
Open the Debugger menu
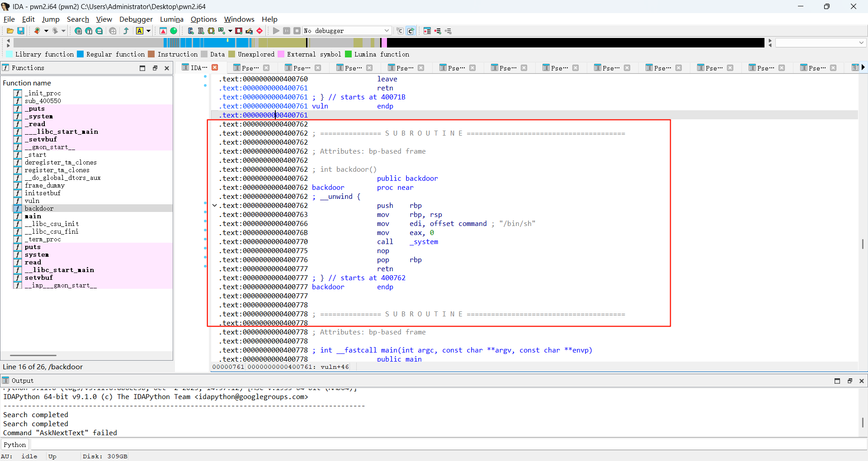click(136, 19)
